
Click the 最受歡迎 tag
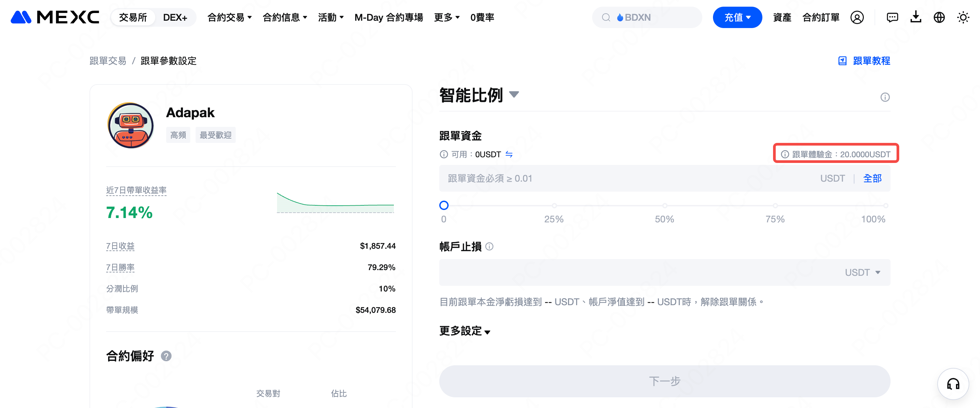click(x=215, y=135)
